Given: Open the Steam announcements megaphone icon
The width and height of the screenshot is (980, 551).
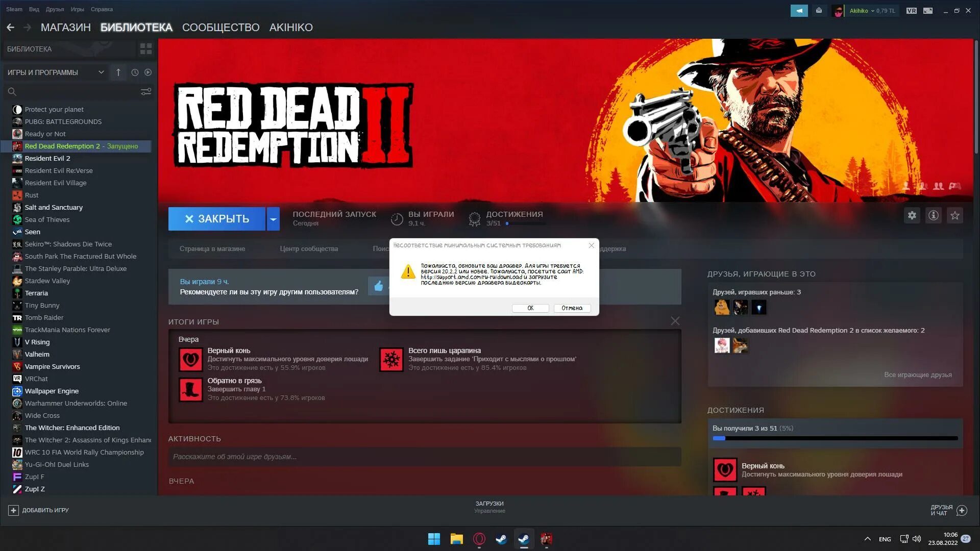Looking at the screenshot, I should (799, 10).
